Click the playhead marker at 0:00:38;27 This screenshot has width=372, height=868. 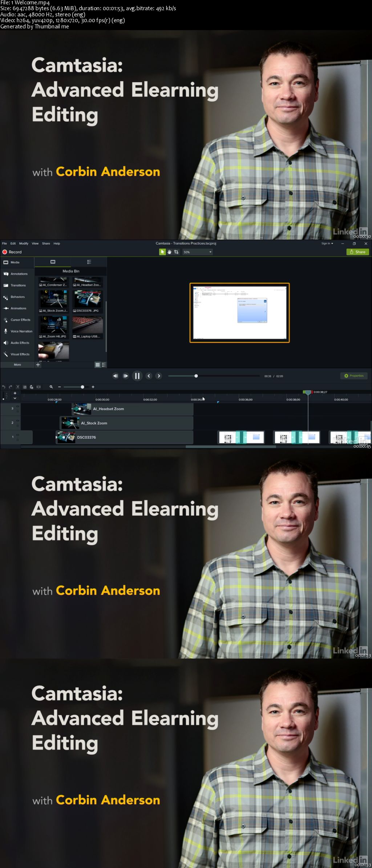pos(308,392)
